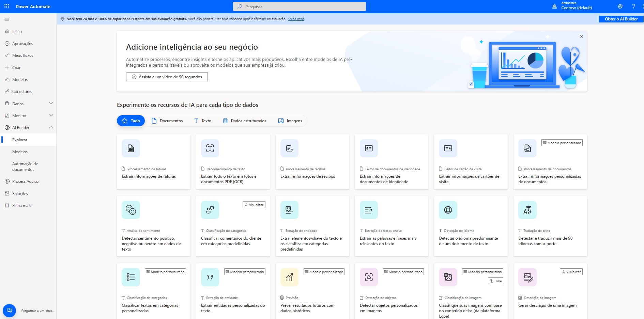Click the business card reader icon
Viewport: 644px width, 319px height.
point(448,148)
